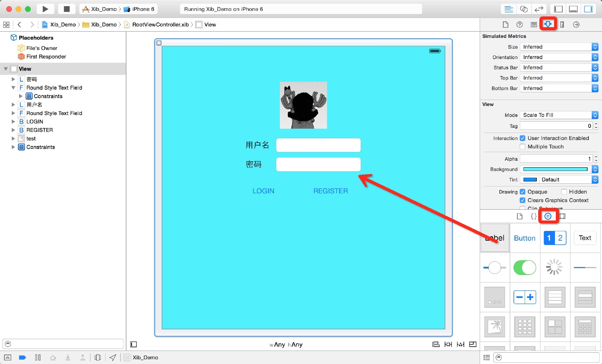
Task: Toggle User Interaction Enabled checkbox
Action: 522,138
